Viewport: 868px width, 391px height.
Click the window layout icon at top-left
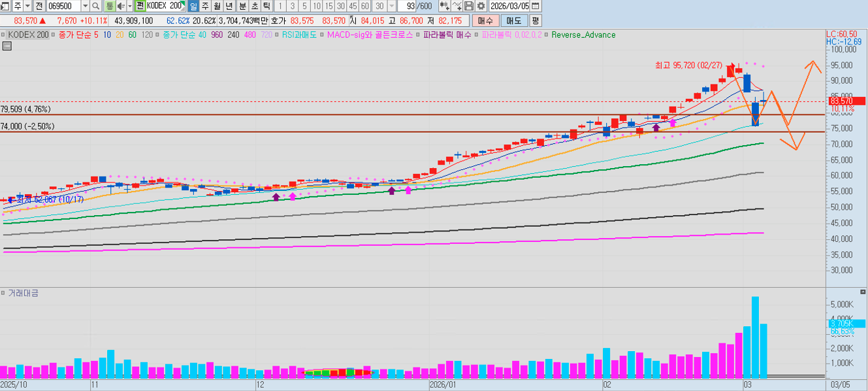click(x=6, y=6)
